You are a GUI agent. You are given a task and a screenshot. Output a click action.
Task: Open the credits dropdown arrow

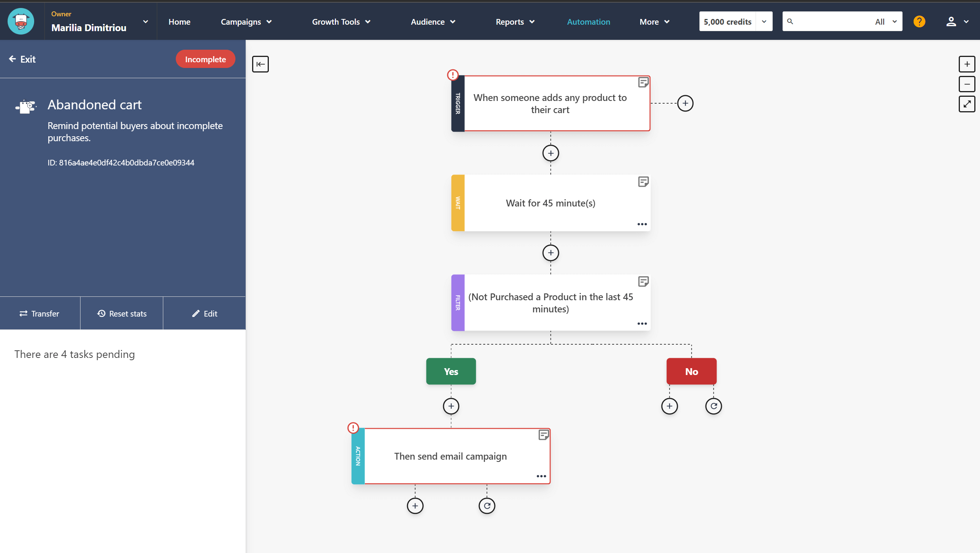[764, 21]
